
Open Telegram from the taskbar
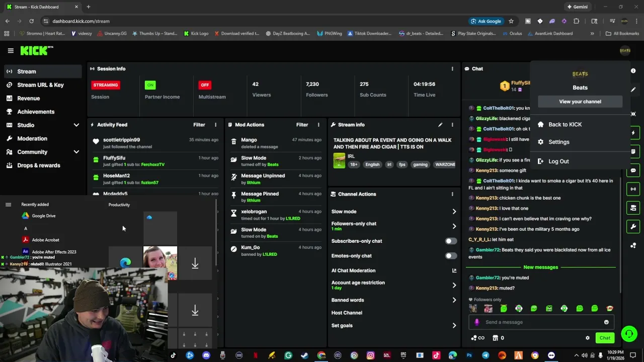point(486,355)
